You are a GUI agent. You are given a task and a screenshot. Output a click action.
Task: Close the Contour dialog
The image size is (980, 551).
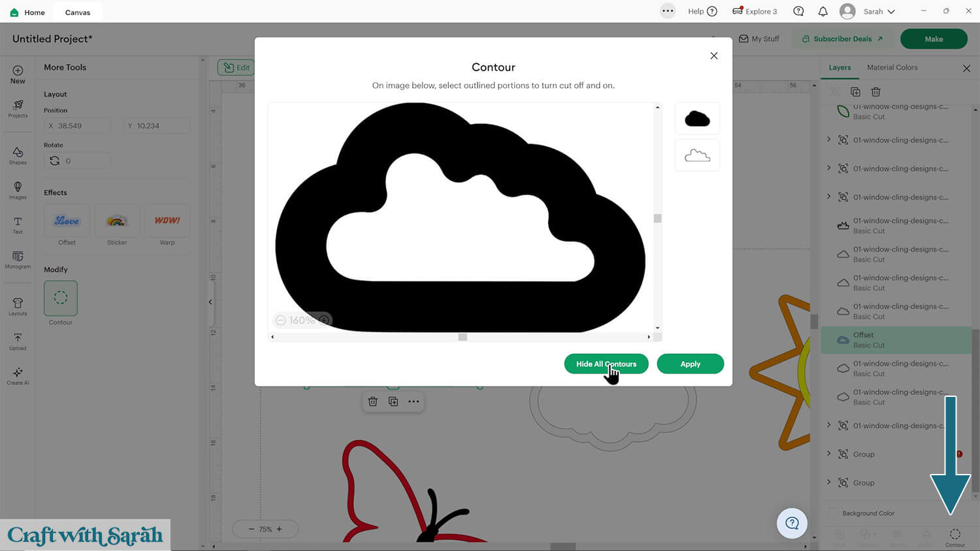pos(714,55)
